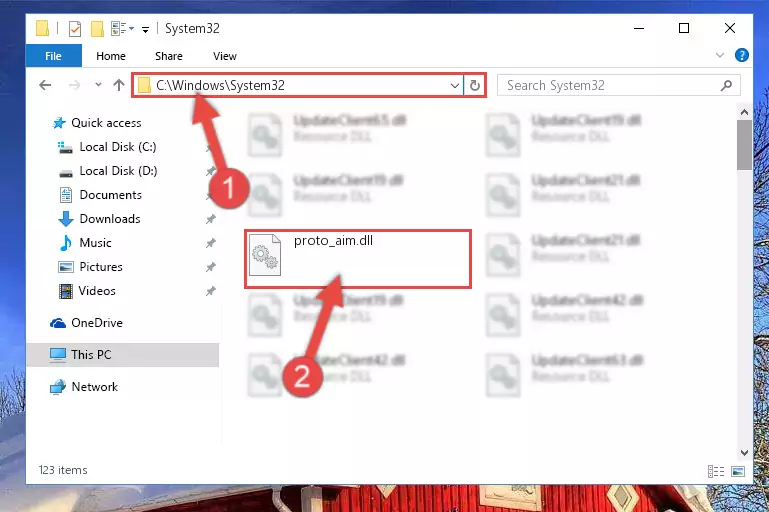Click the scroll down arrow

[744, 453]
